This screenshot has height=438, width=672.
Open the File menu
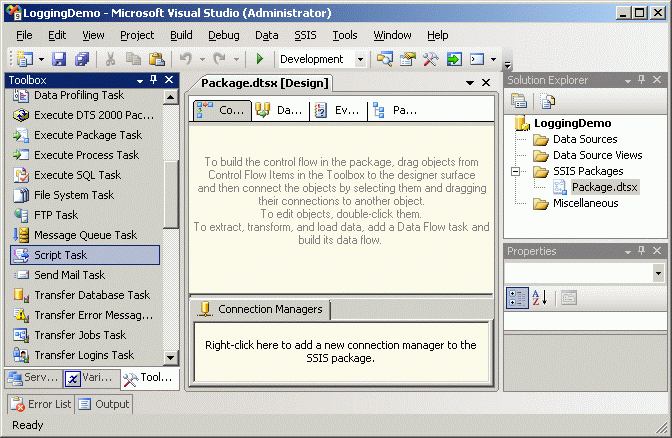tap(24, 35)
